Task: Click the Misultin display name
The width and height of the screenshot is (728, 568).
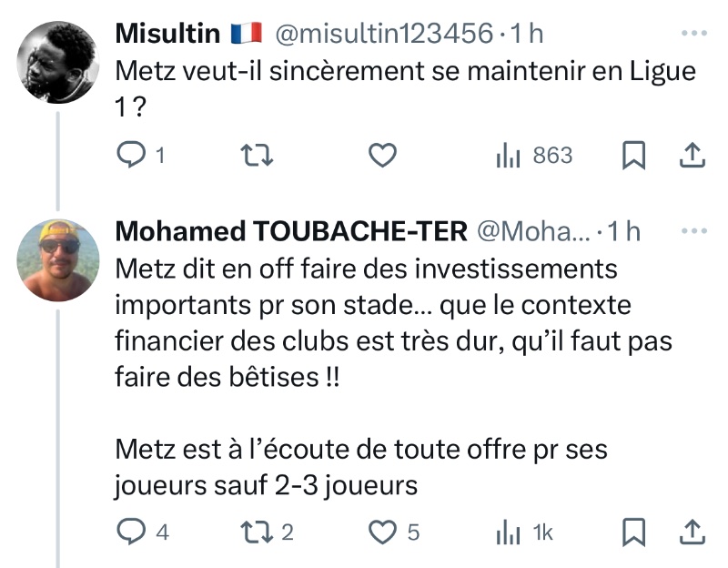Action: [168, 35]
